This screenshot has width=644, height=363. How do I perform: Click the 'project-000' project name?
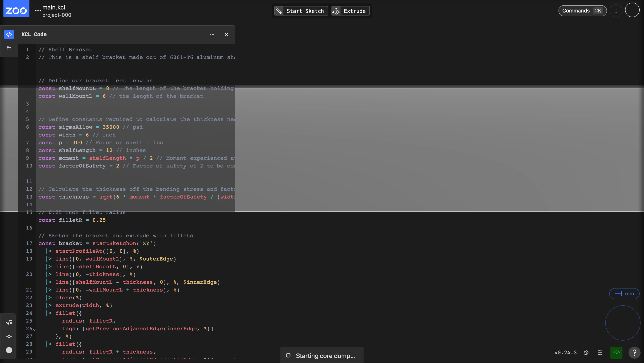coord(57,15)
